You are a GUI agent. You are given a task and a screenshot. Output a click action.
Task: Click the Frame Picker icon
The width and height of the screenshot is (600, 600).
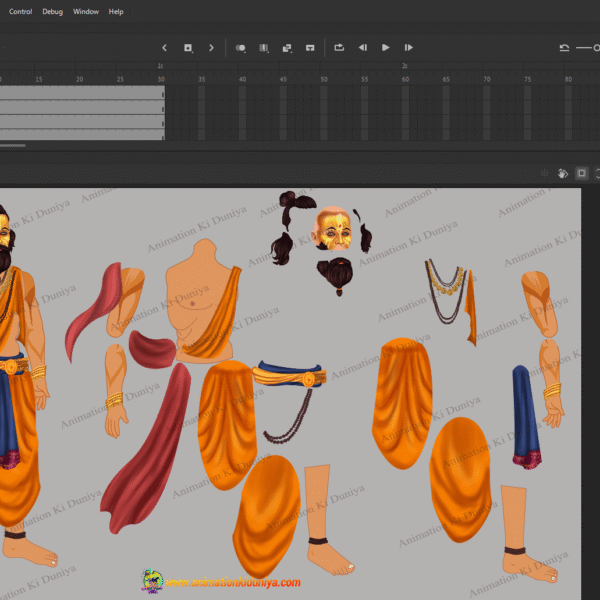pos(310,48)
